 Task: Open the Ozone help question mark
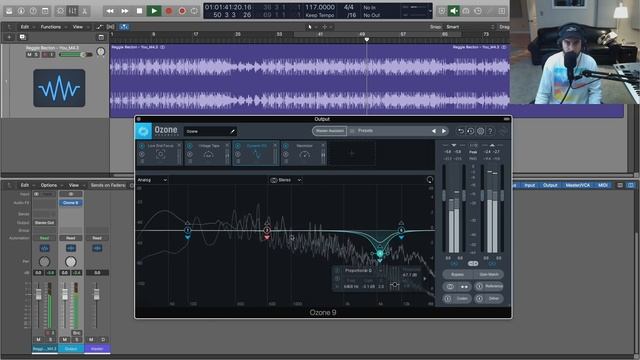(490, 131)
